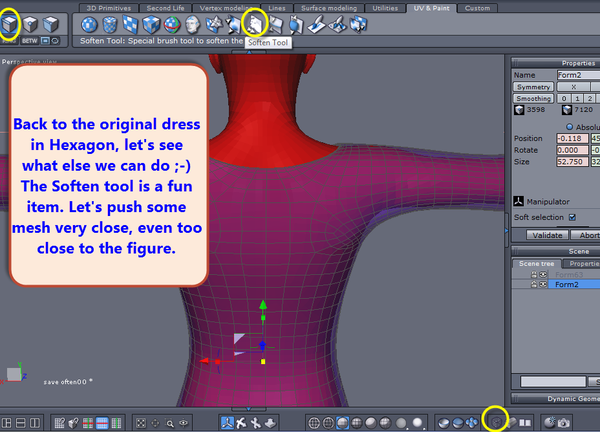Toggle the rectangle selection mode icon
Image resolution: width=600 pixels, height=432 pixels.
(45, 41)
